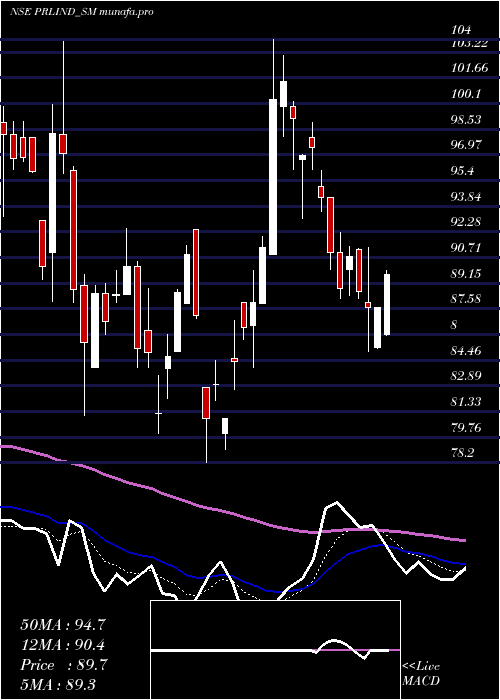Click the 81.33 price axis label
This screenshot has width=500, height=700.
[467, 402]
